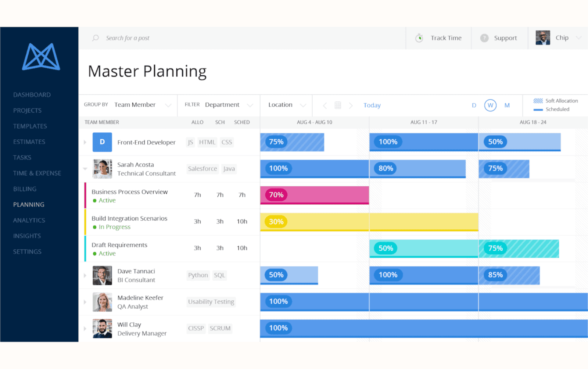Collapse Sarah Acosta's task list
Screen dimensions: 588x369
click(x=85, y=169)
